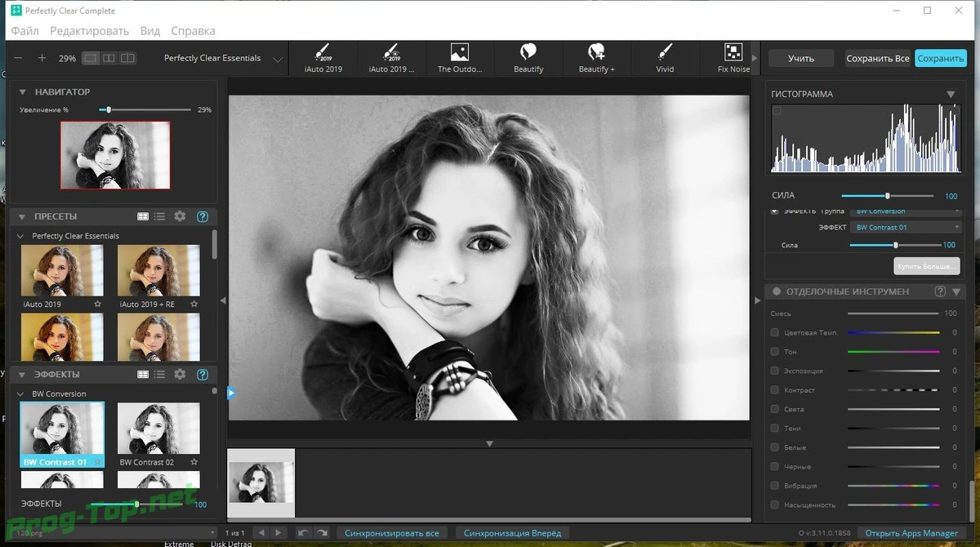980x547 pixels.
Task: Open help for finishing tools panel
Action: [940, 291]
